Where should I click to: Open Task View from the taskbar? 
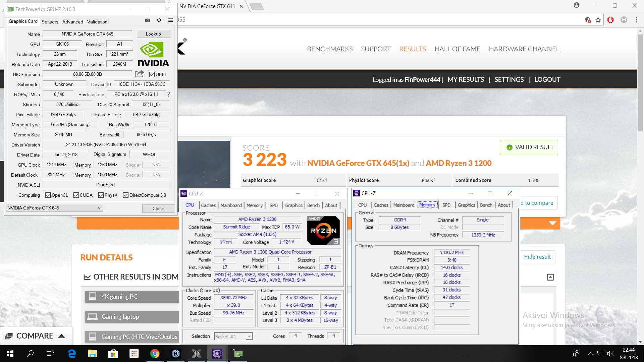pos(50,354)
